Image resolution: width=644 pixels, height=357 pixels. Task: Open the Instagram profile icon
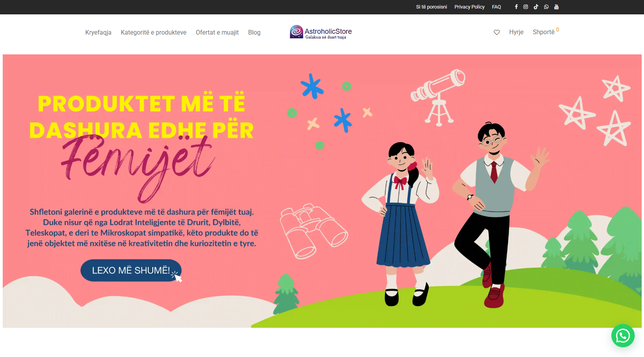tap(526, 7)
